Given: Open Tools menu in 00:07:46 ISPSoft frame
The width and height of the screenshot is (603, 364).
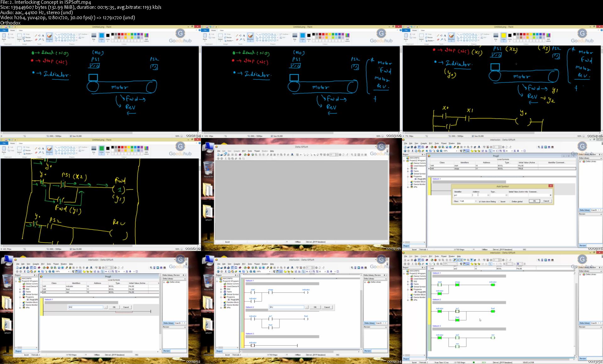Looking at the screenshot, I should 250,151.
